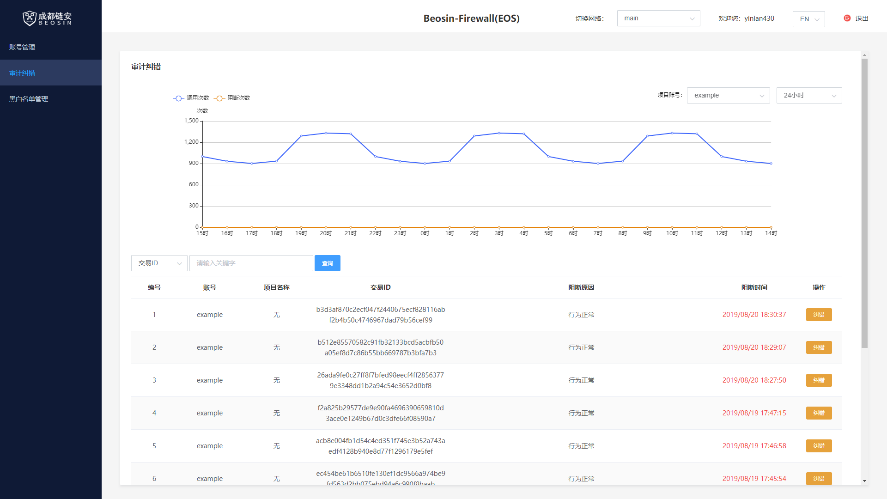887x499 pixels.
Task: Click timestamp '2019/08/20 18:27:50'
Action: pyautogui.click(x=754, y=380)
